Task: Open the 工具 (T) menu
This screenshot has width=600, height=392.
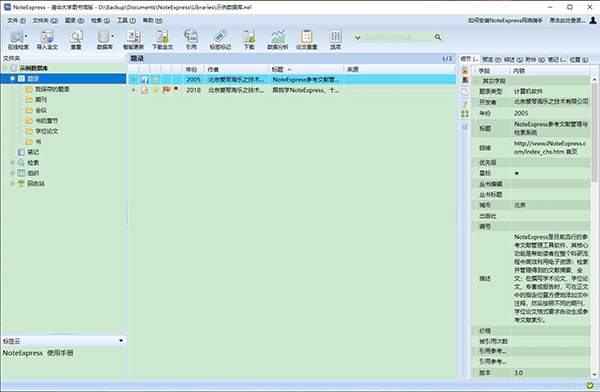Action: click(x=126, y=20)
